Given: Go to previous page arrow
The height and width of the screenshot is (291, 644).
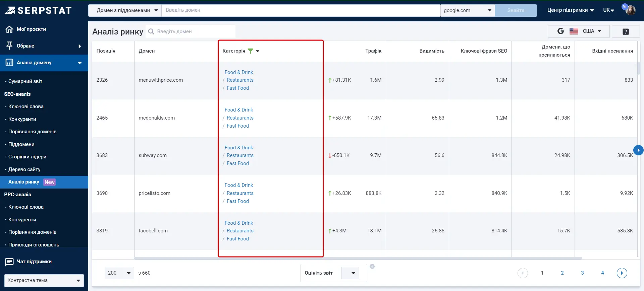Looking at the screenshot, I should pos(523,273).
